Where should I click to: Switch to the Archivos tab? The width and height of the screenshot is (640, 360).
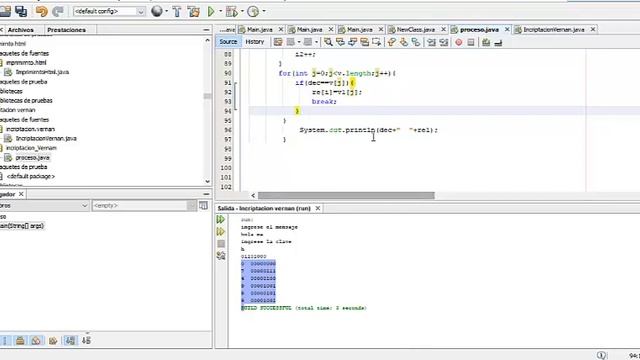(20, 30)
